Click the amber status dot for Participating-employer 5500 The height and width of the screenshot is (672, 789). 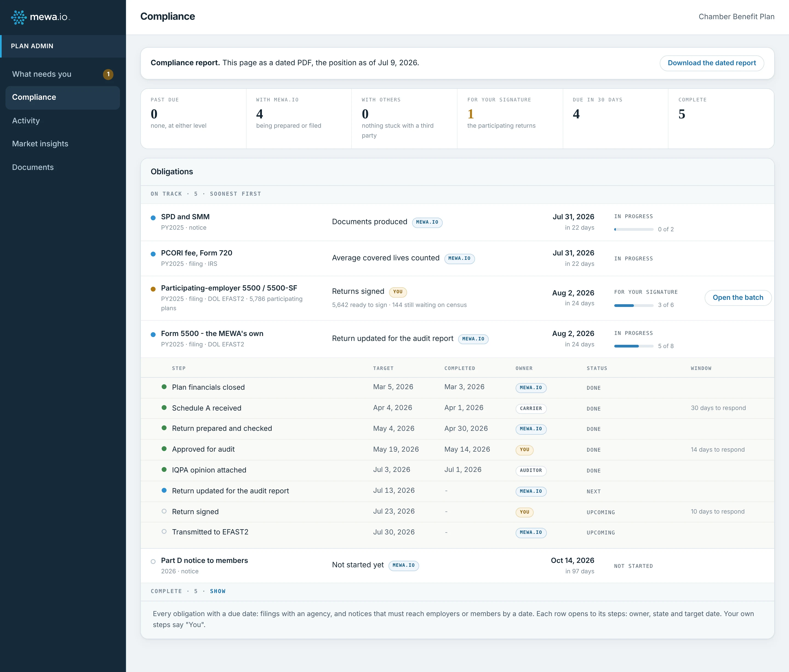[x=153, y=289]
